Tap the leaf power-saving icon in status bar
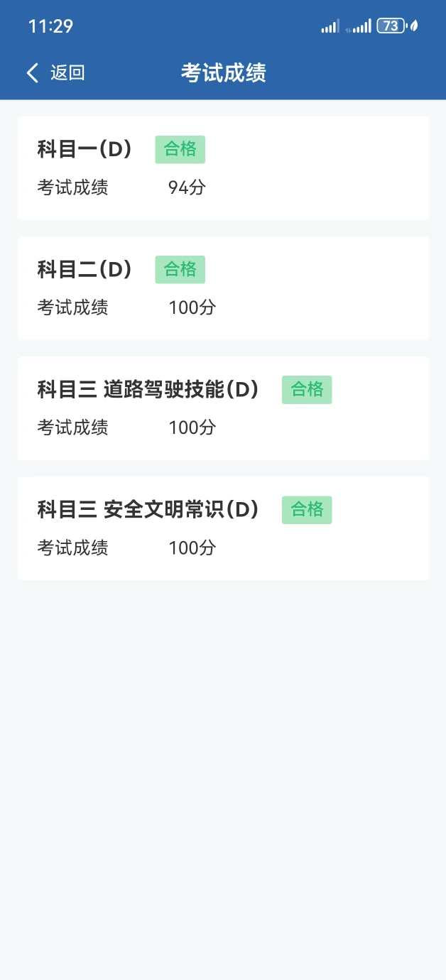Screen dimensions: 446x980 point(413,26)
